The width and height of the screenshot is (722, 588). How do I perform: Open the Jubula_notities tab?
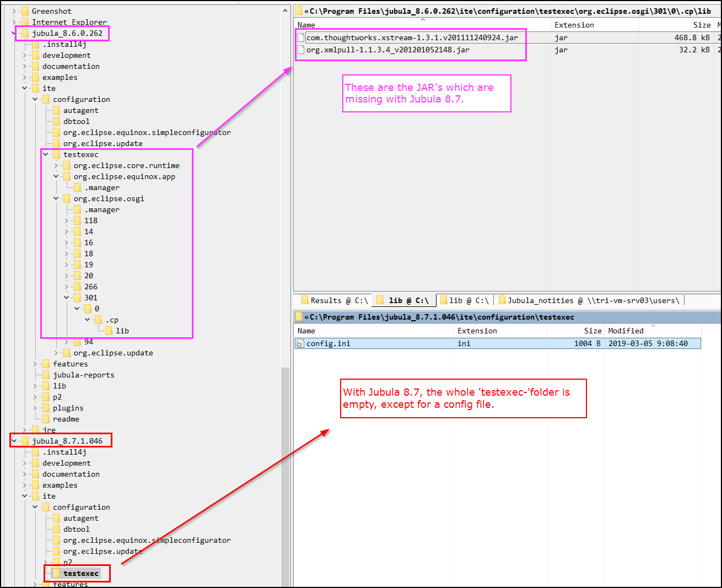coord(589,300)
